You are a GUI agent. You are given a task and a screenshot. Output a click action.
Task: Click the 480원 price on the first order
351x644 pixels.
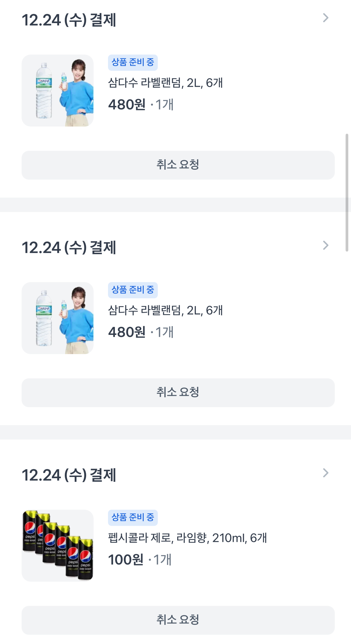[127, 105]
